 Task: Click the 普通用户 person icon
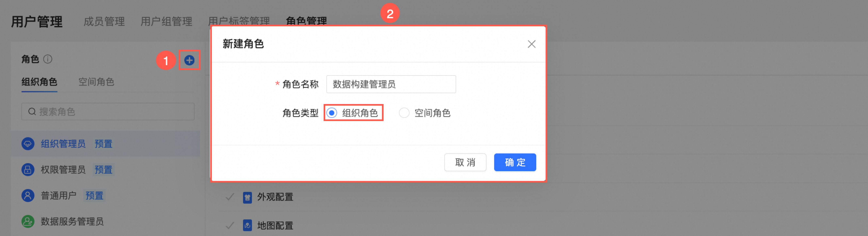28,195
